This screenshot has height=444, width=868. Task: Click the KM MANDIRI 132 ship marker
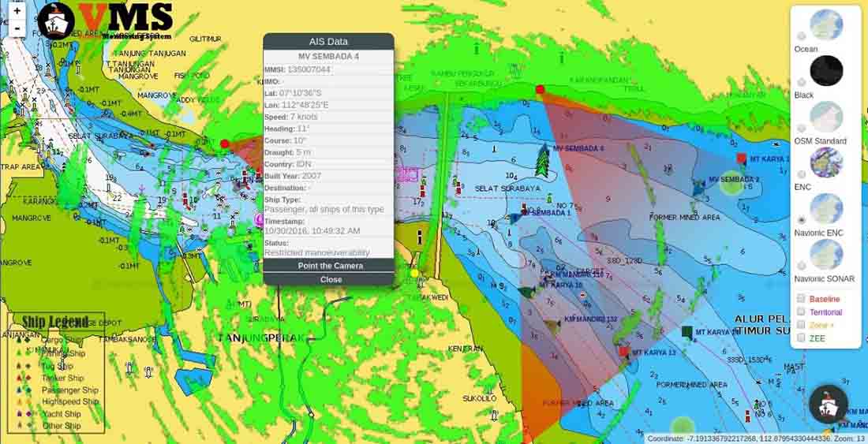[x=552, y=325]
